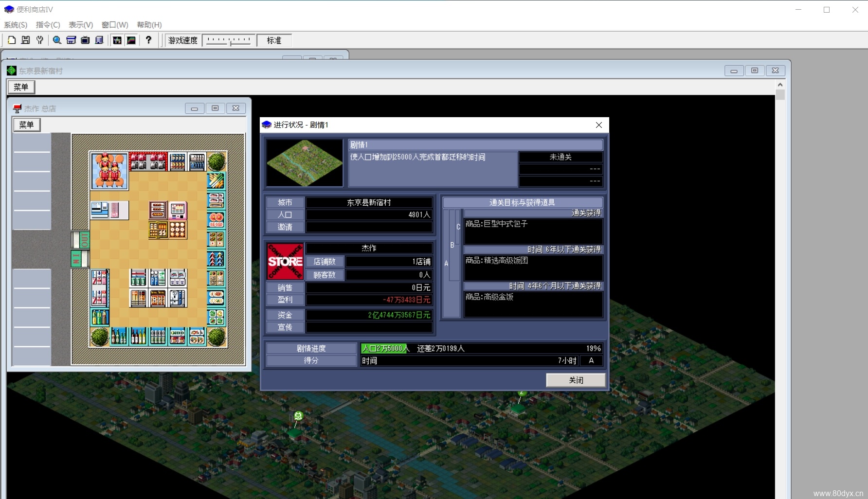Click reward 商品:精选高级饭团
The width and height of the screenshot is (868, 499).
pos(496,260)
